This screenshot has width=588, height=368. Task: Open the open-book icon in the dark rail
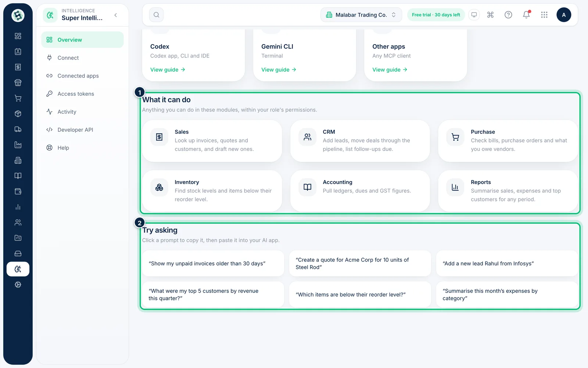pyautogui.click(x=18, y=176)
